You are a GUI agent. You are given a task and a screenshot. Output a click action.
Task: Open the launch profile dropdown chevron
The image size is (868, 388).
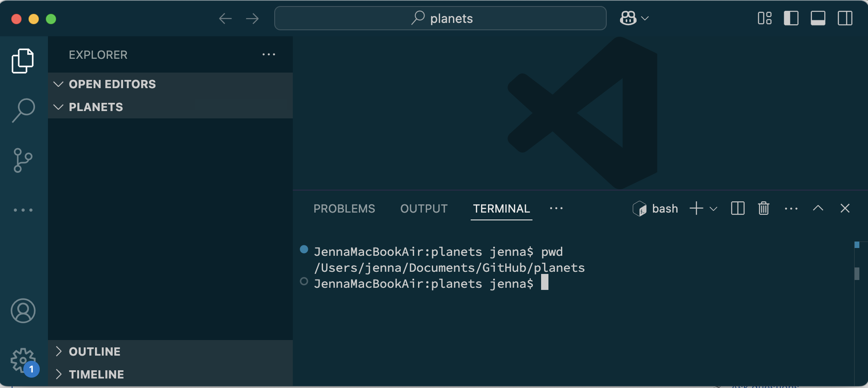click(x=713, y=209)
